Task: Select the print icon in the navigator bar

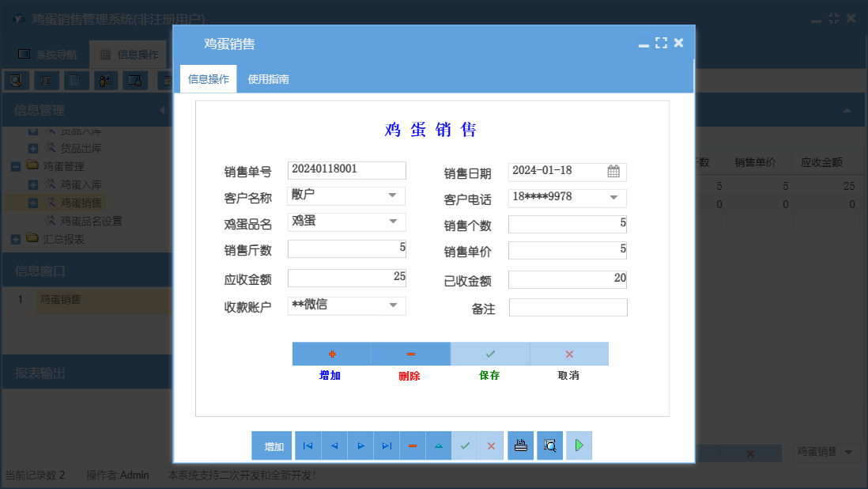Action: point(520,445)
